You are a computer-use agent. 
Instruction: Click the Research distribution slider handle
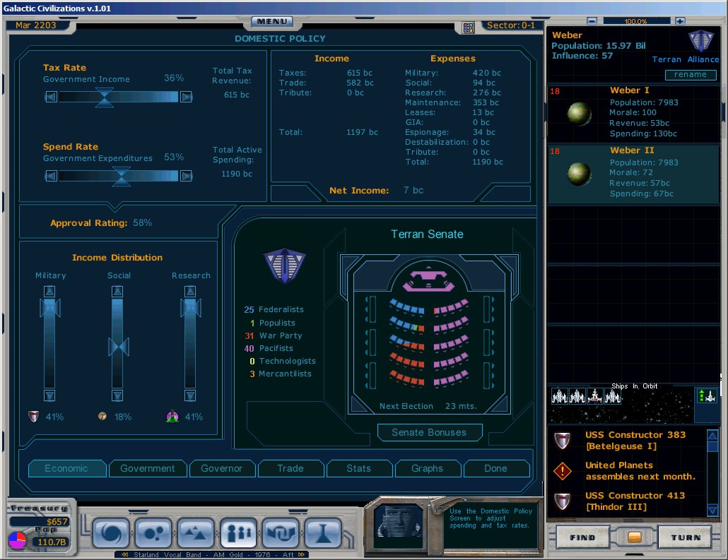coord(190,308)
